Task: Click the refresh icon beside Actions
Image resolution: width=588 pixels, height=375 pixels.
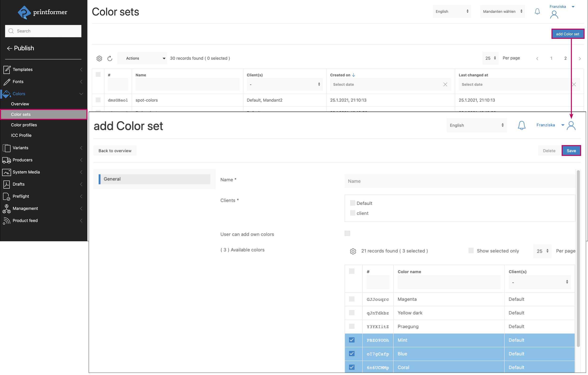Action: [110, 58]
